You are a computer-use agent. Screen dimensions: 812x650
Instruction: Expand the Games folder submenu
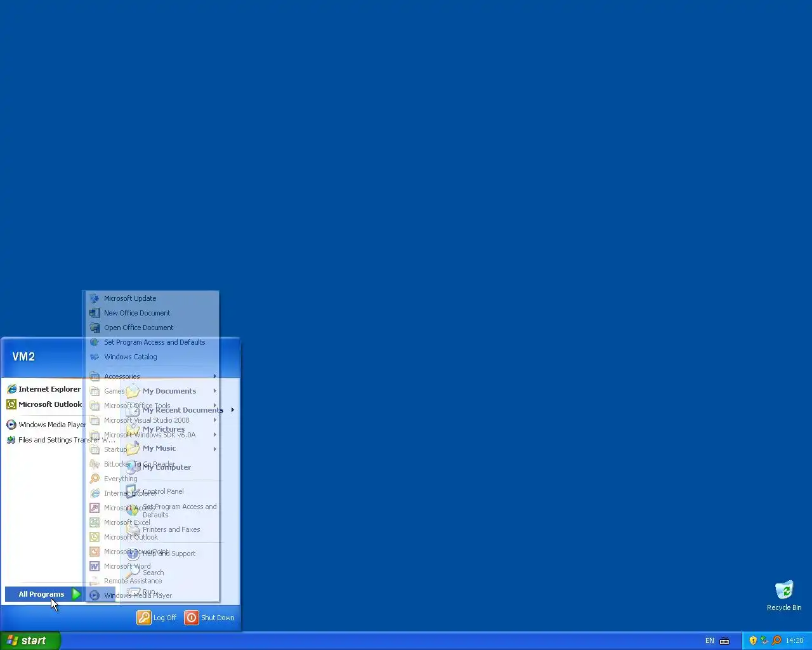coord(152,391)
